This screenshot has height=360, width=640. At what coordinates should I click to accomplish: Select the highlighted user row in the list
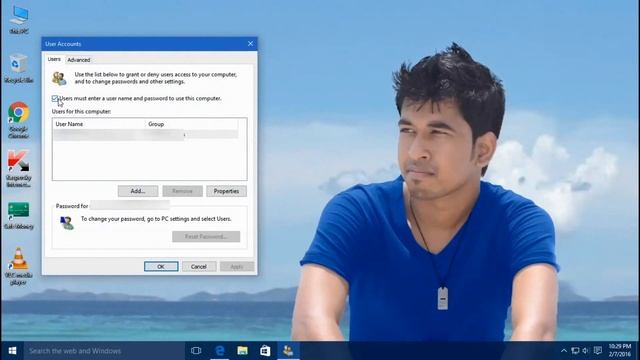point(145,135)
